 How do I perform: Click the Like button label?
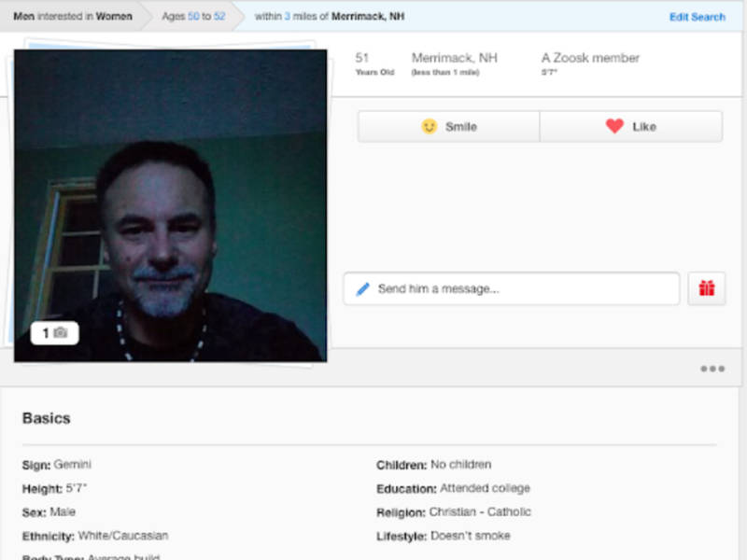644,127
